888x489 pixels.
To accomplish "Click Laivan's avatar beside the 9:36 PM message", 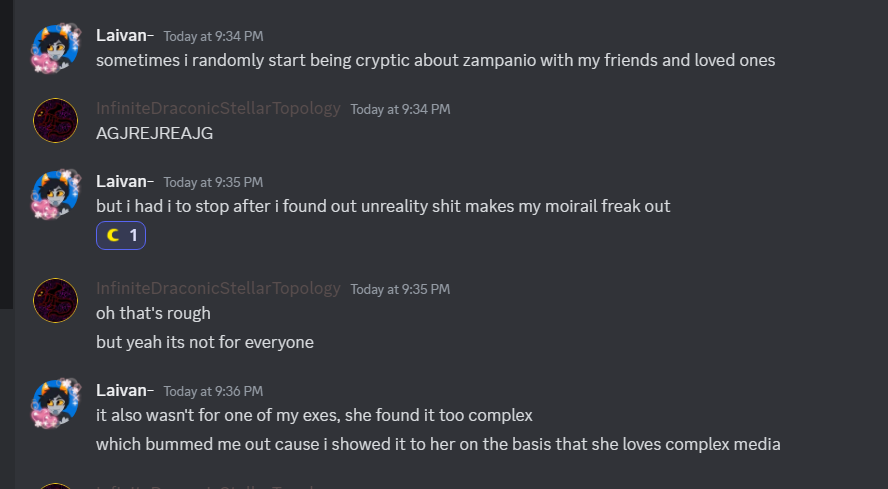I will (56, 403).
